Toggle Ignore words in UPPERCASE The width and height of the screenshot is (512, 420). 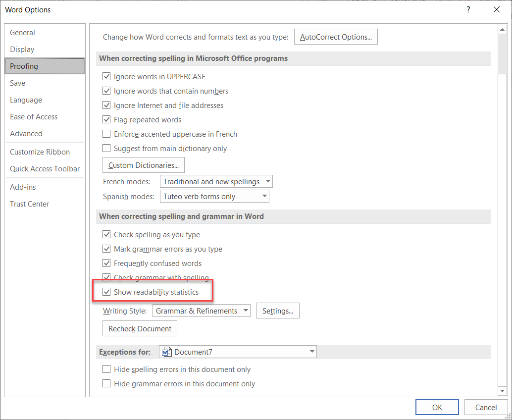pyautogui.click(x=106, y=76)
